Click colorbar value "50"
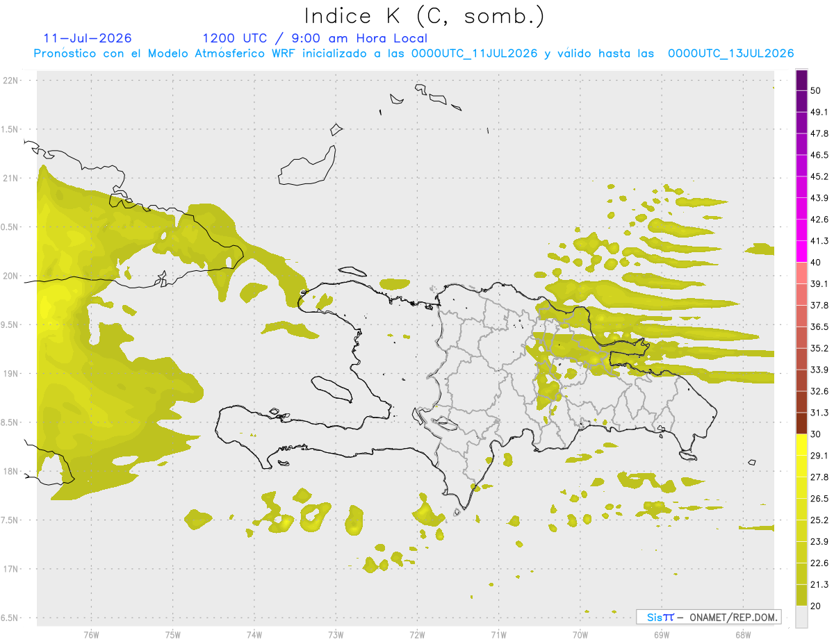This screenshot has height=644, width=834. (817, 91)
